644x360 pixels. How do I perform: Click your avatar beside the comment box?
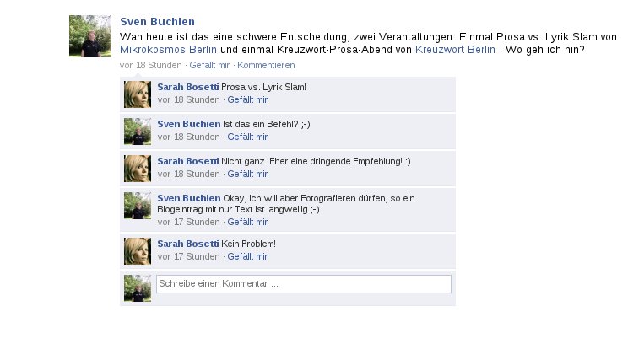(138, 288)
